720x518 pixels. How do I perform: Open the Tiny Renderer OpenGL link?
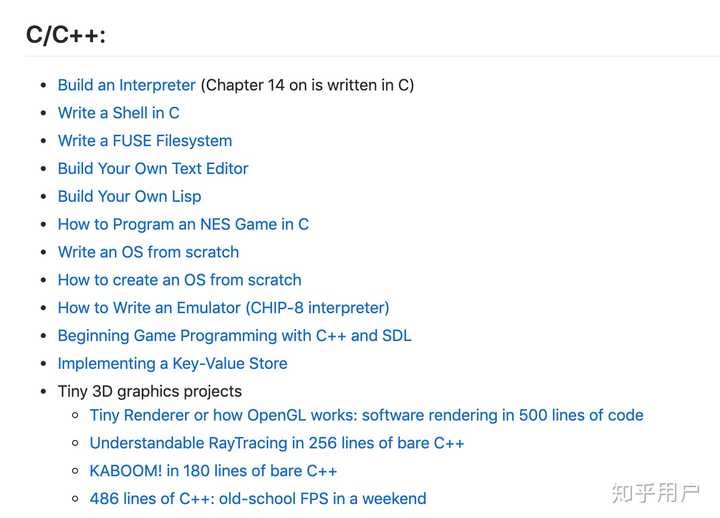(x=366, y=415)
